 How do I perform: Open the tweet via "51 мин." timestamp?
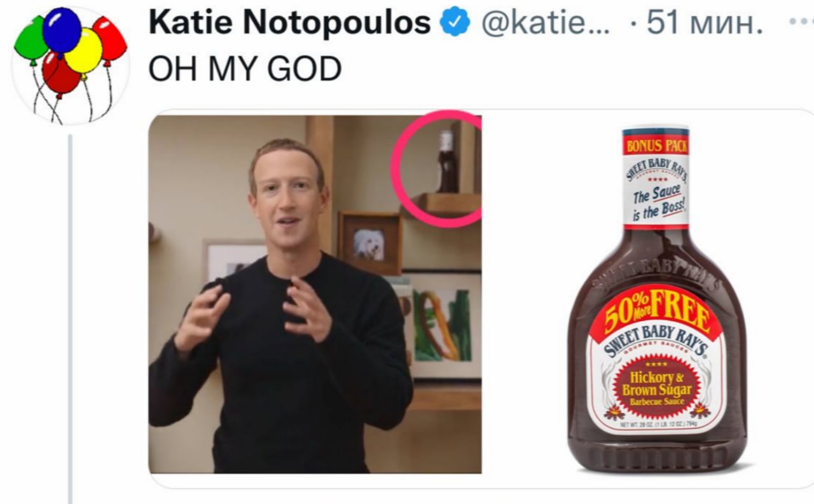(705, 25)
